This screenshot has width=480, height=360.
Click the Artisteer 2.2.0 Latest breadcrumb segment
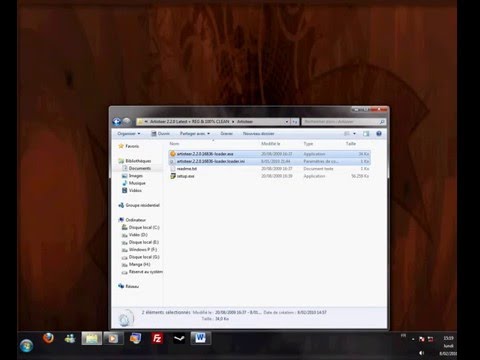point(189,122)
